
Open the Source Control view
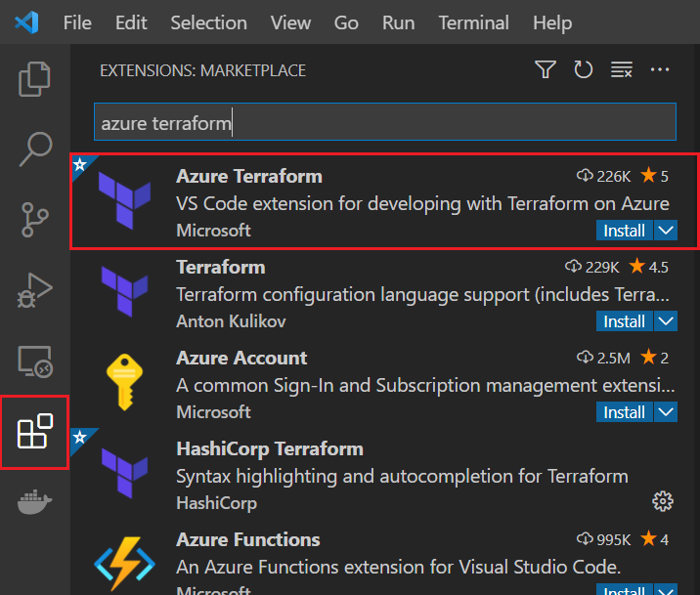(x=34, y=220)
